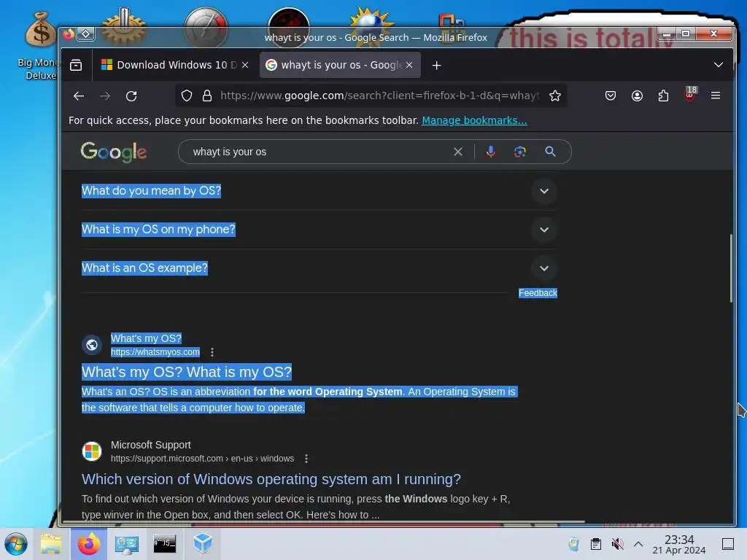
Task: Click the Google search text field
Action: pos(320,152)
